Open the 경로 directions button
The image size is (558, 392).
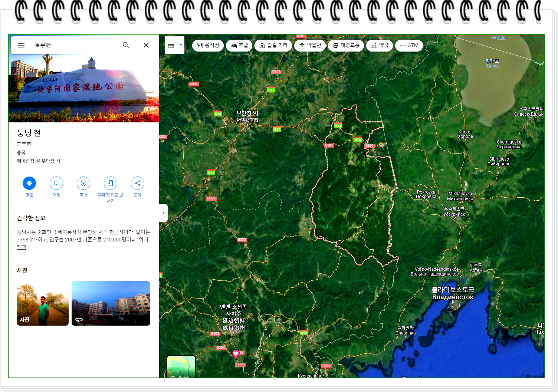(x=29, y=183)
